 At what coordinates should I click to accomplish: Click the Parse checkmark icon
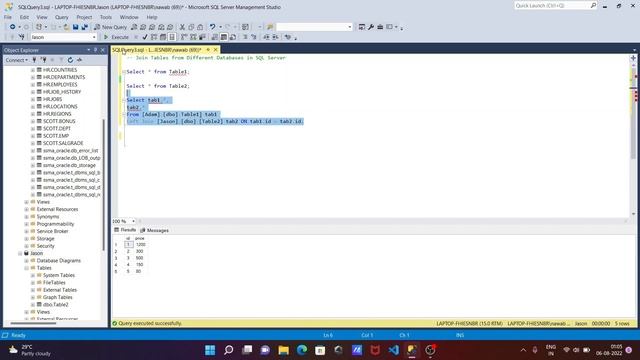click(x=145, y=37)
